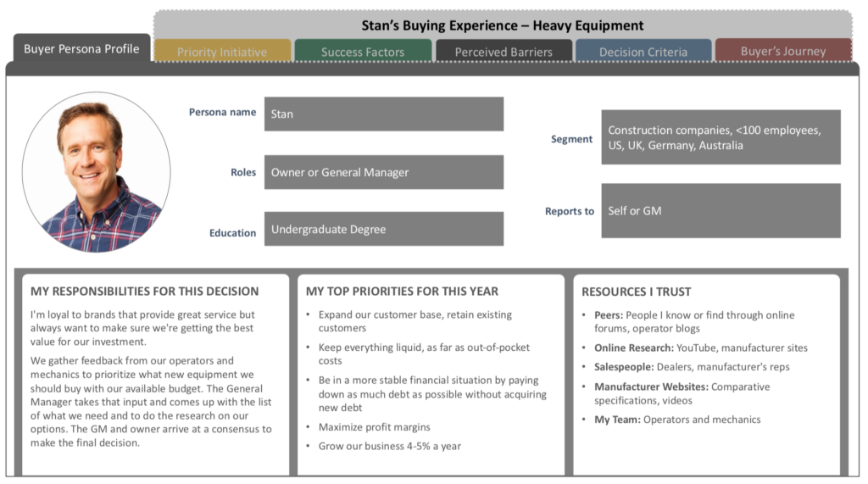Click the Manufacturer Websites resource item
Viewport: 868px width, 484px height.
coord(682,393)
